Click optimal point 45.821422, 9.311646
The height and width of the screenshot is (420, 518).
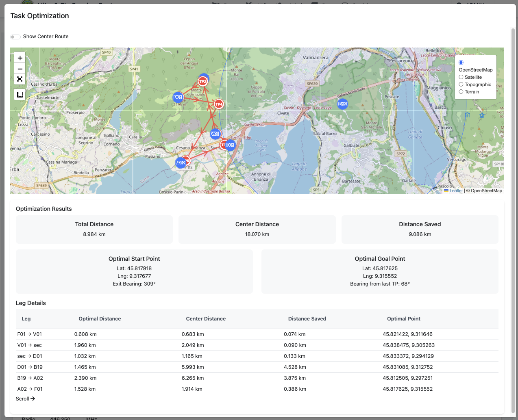407,334
